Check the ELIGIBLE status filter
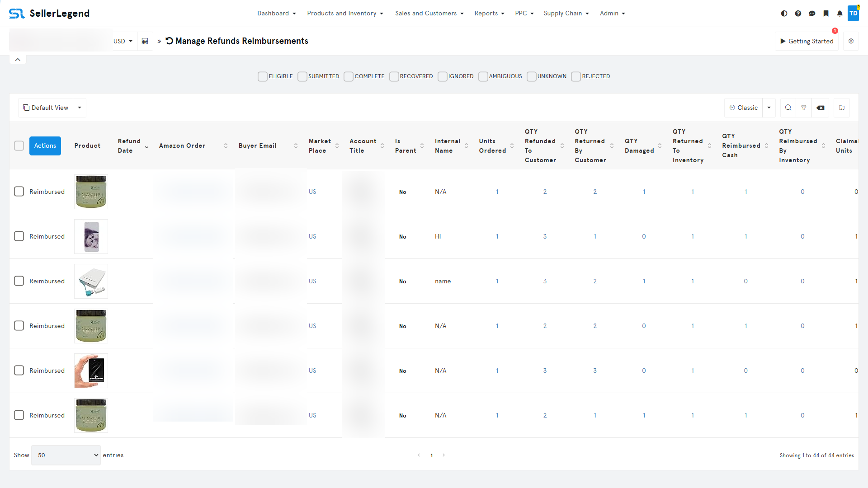The image size is (868, 488). pos(263,76)
